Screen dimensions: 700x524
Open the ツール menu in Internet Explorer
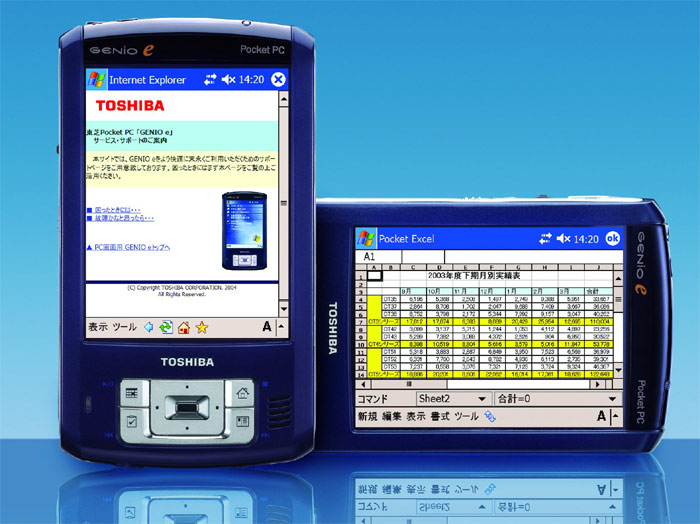coord(124,327)
